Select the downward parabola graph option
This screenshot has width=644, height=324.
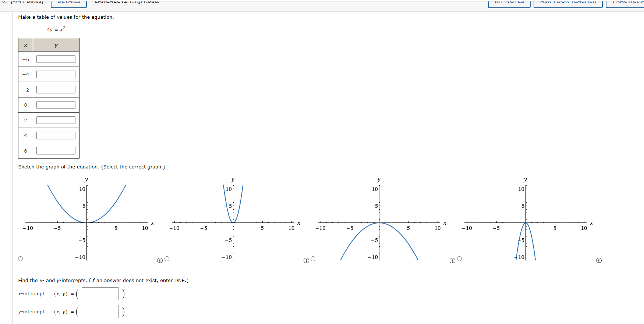pos(313,259)
